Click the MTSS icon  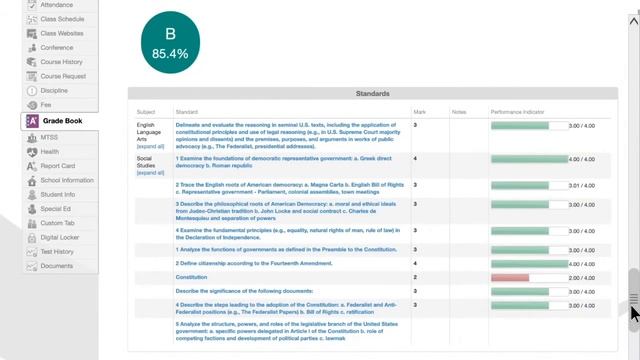pos(32,138)
